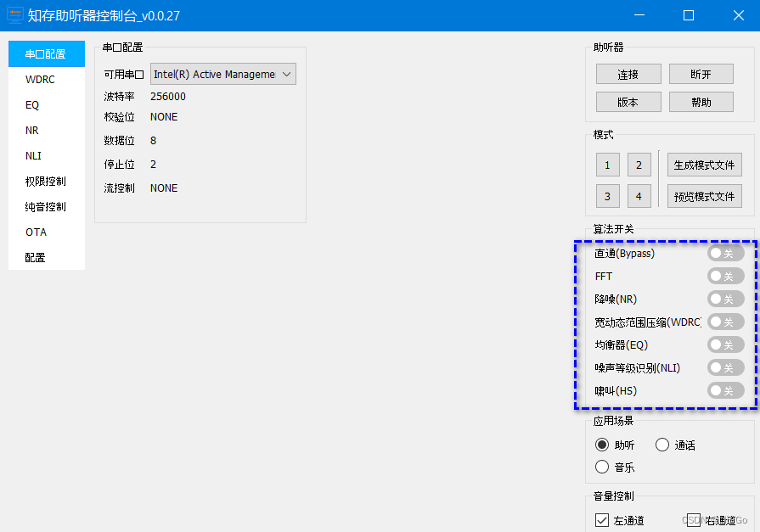The image size is (760, 532).
Task: Toggle the 噪声等级识别(NLI) switch
Action: click(725, 367)
